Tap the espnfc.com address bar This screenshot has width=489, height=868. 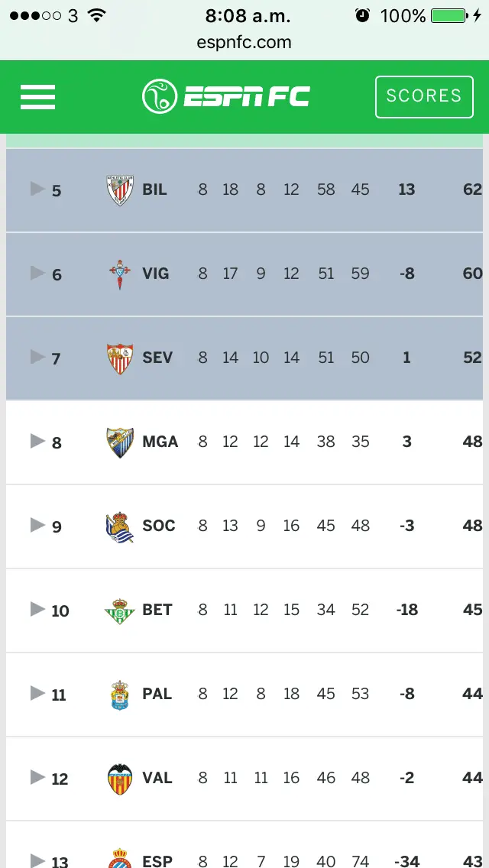click(244, 43)
